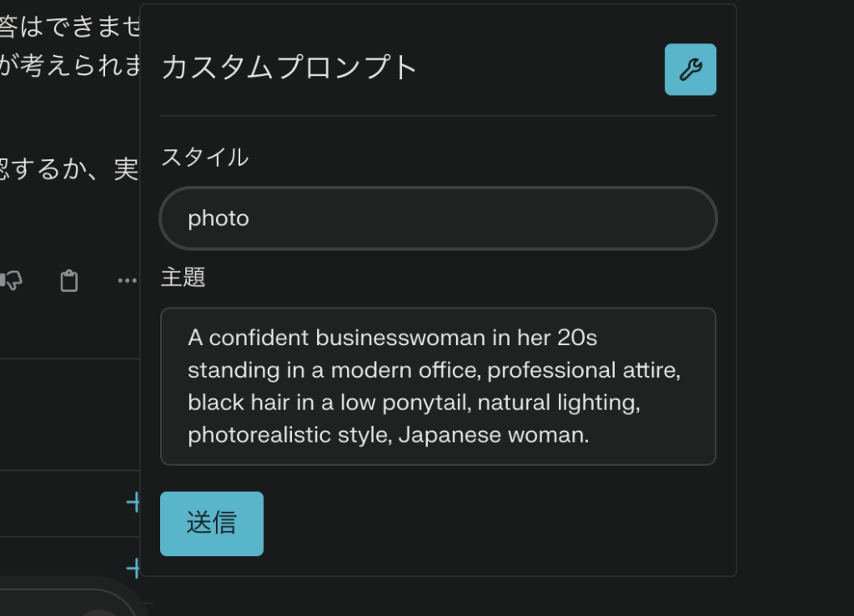Focus the スタイル field containing "photo"
Viewport: 854px width, 616px height.
438,218
